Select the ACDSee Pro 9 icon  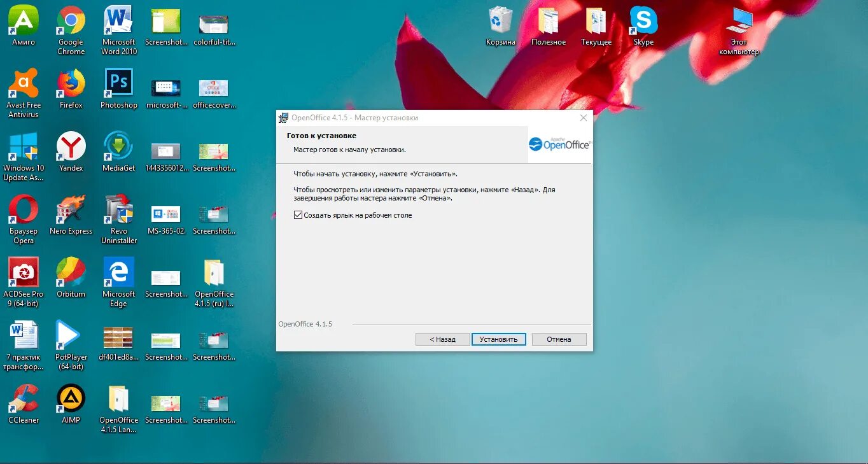click(24, 283)
